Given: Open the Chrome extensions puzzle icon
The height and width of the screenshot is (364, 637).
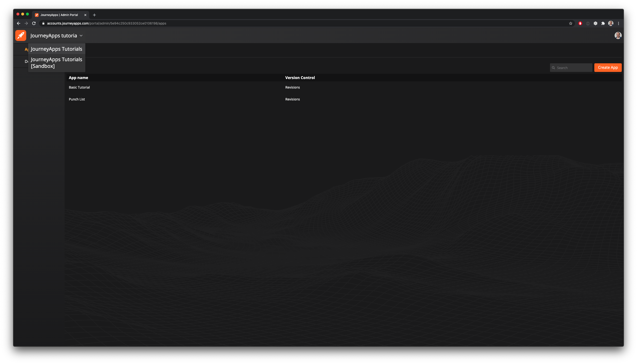Looking at the screenshot, I should tap(603, 23).
